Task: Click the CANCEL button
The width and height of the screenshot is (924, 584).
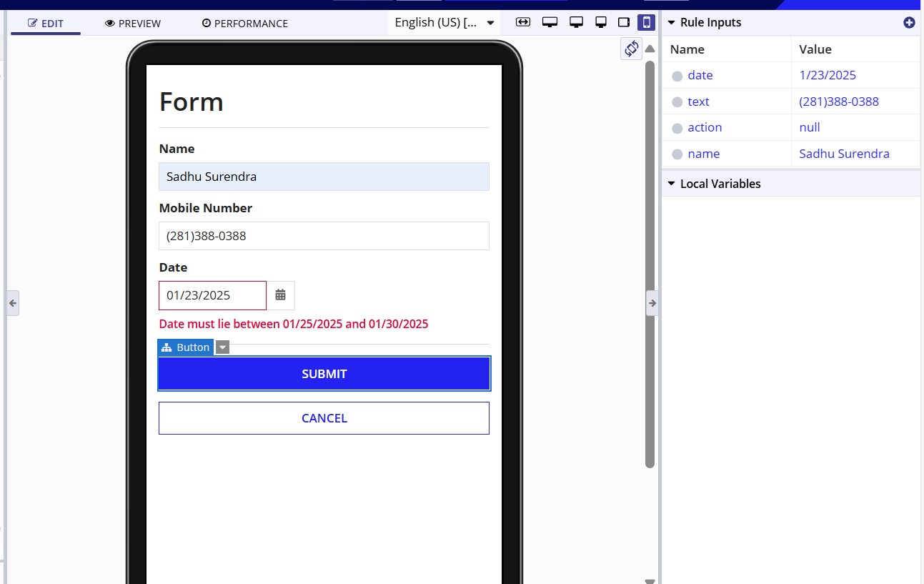Action: (x=324, y=418)
